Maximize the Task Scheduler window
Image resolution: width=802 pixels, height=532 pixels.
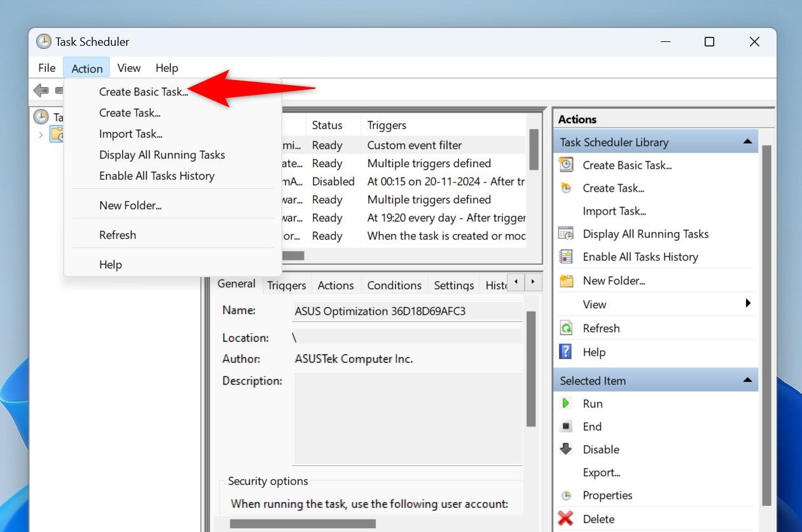coord(709,42)
